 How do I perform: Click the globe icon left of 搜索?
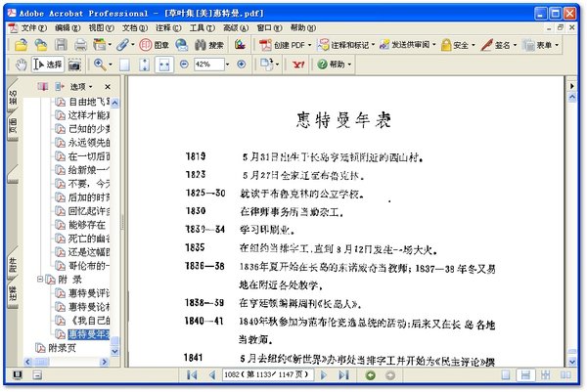pos(182,45)
